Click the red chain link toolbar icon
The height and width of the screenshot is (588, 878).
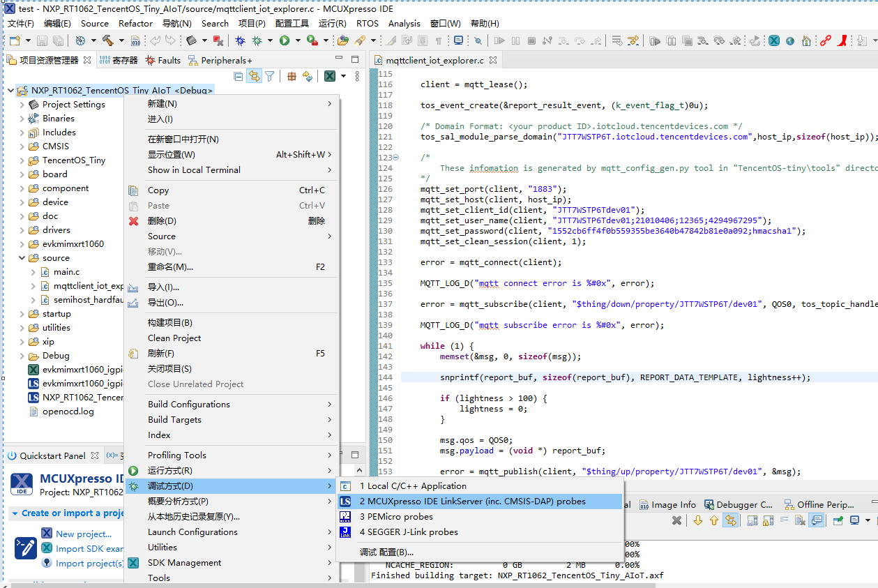(826, 40)
